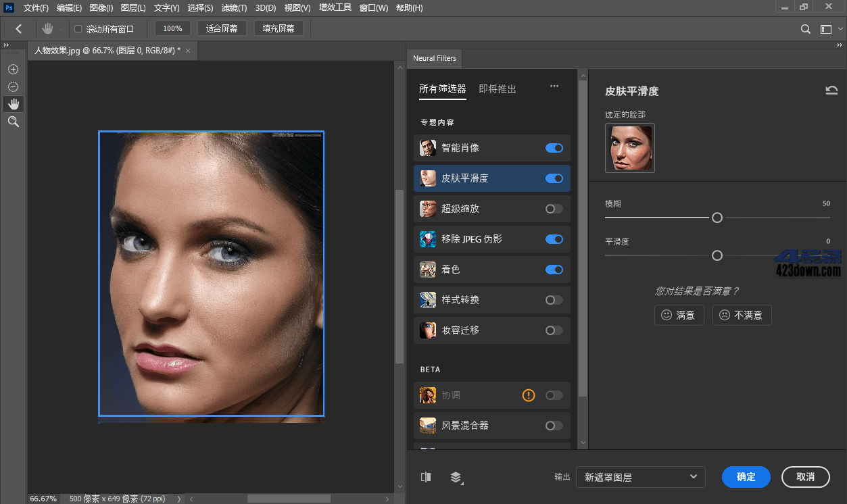The image size is (847, 504).
Task: Expand the document size info in status bar
Action: [x=178, y=499]
